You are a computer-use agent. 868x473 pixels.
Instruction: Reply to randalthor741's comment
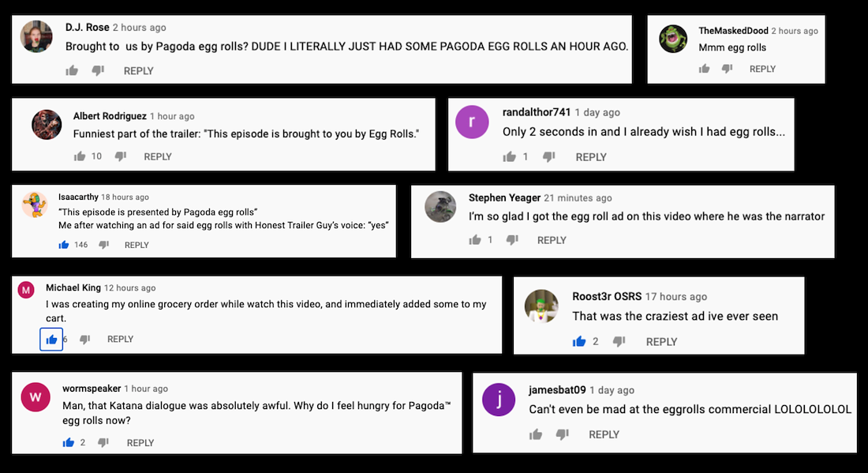coord(591,157)
